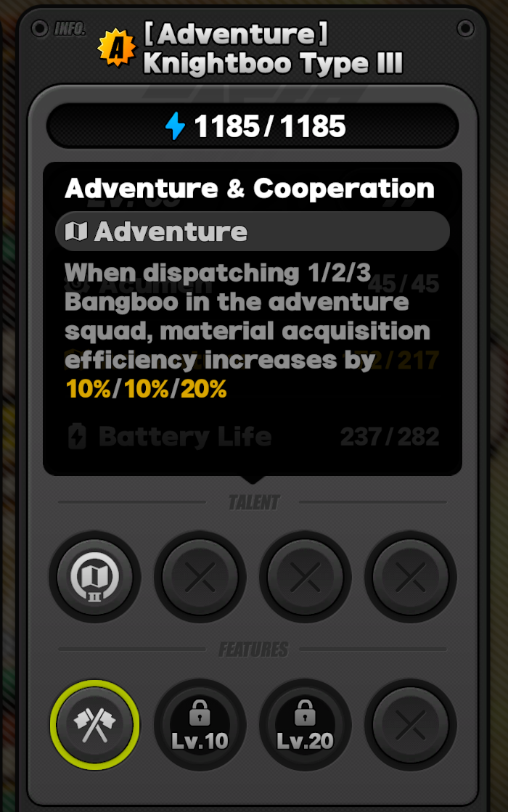Screen dimensions: 508x812
Task: Click the orange A-rank badge
Action: click(117, 48)
